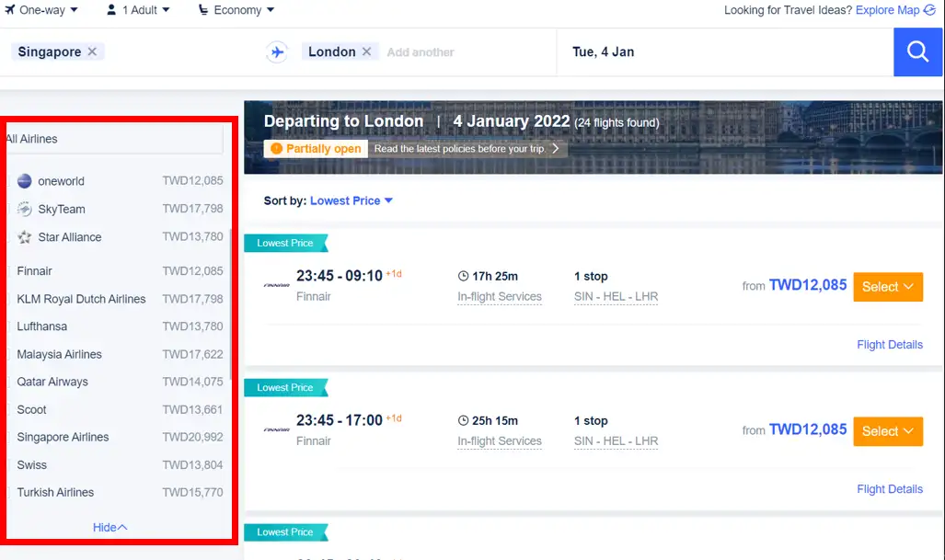This screenshot has height=560, width=945.
Task: Collapse the airline list with Hide
Action: coord(109,528)
